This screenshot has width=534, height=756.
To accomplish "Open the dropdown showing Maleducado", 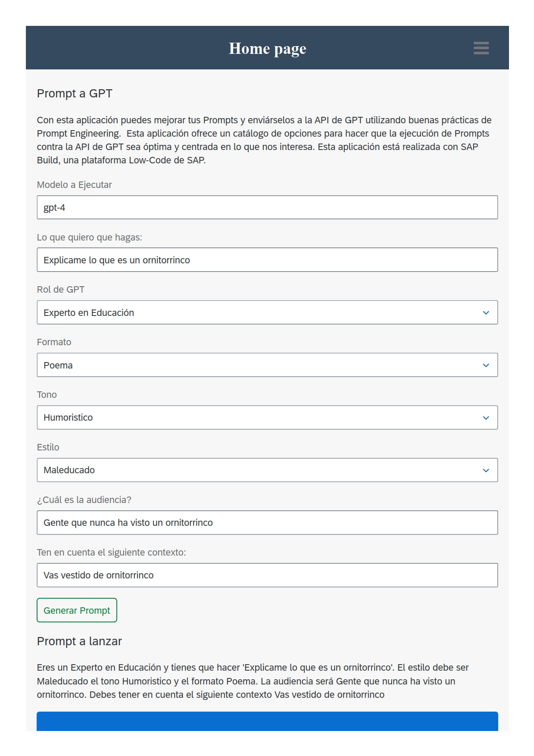I will [x=259, y=470].
